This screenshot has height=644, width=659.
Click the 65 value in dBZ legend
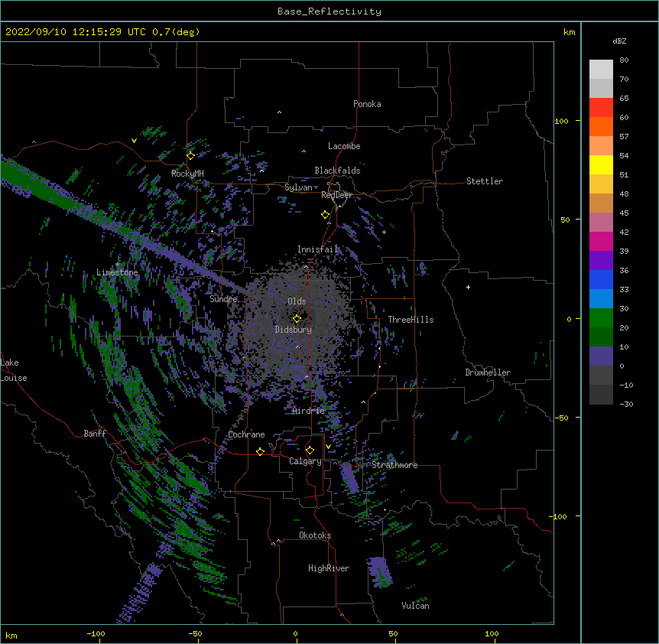(x=624, y=99)
